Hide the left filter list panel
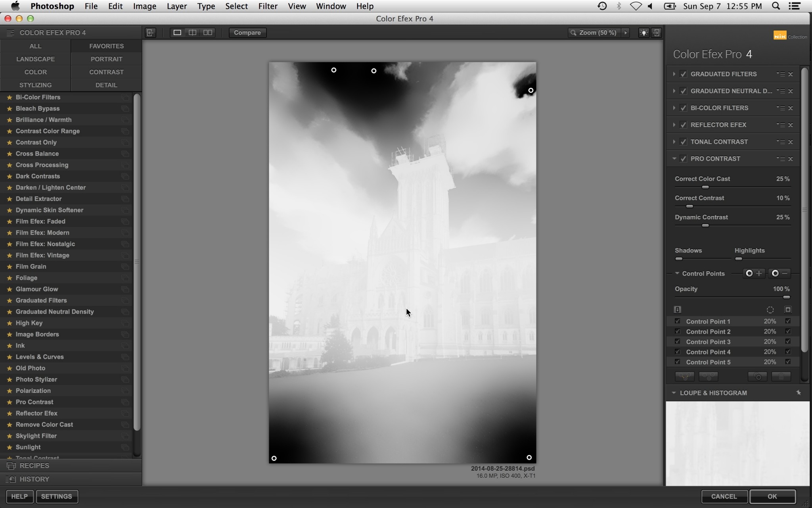 150,33
